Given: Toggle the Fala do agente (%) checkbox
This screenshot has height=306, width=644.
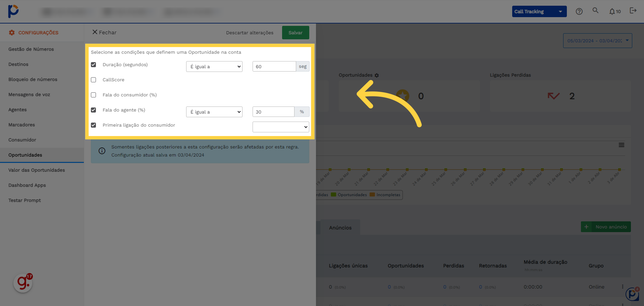Looking at the screenshot, I should coord(94,110).
